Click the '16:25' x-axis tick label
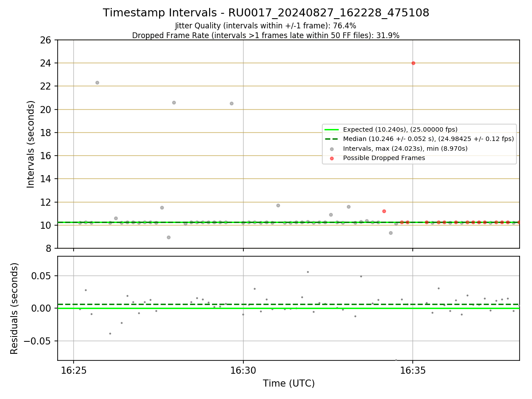Viewport: 532px width, 399px height. [74, 370]
